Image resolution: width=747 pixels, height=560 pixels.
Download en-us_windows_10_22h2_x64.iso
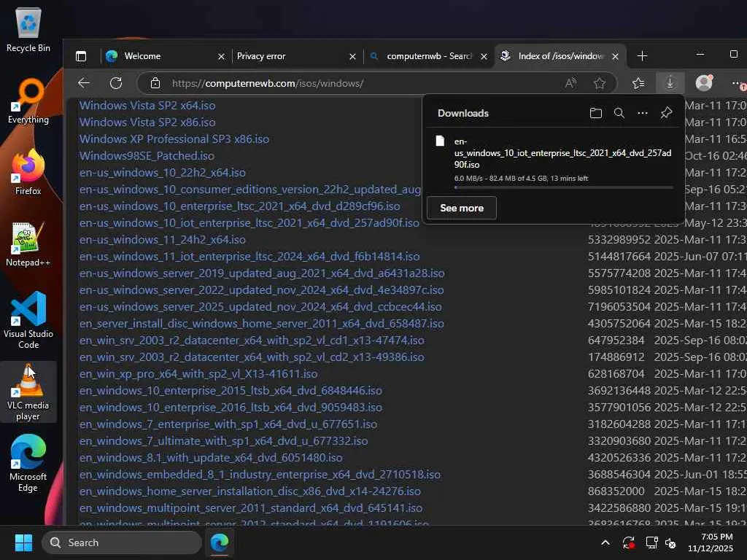pyautogui.click(x=163, y=172)
